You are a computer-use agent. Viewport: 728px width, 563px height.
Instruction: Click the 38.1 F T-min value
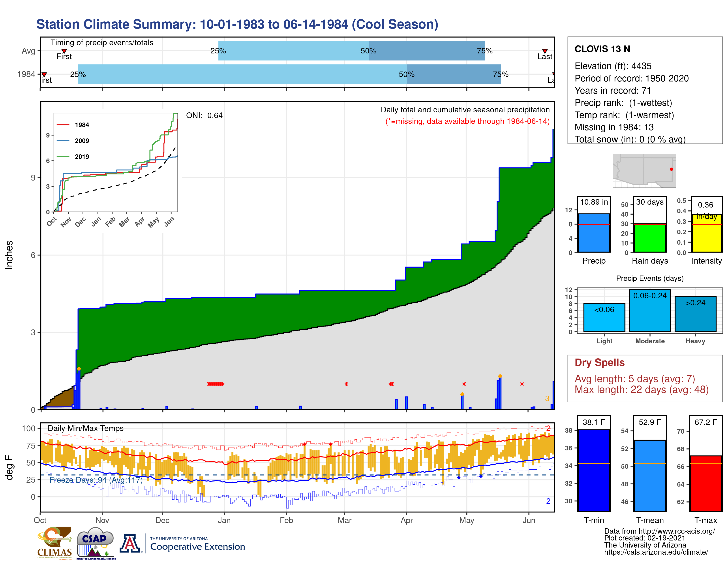pos(594,422)
